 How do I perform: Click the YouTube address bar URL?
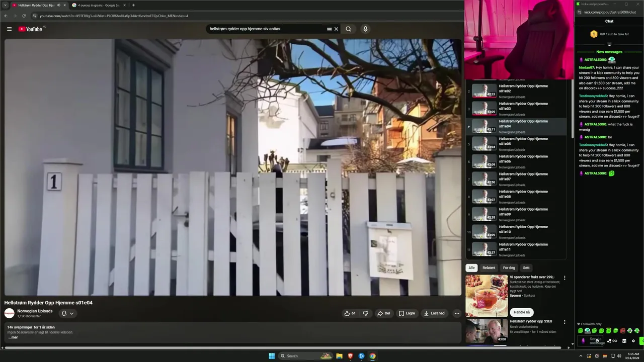(x=114, y=16)
